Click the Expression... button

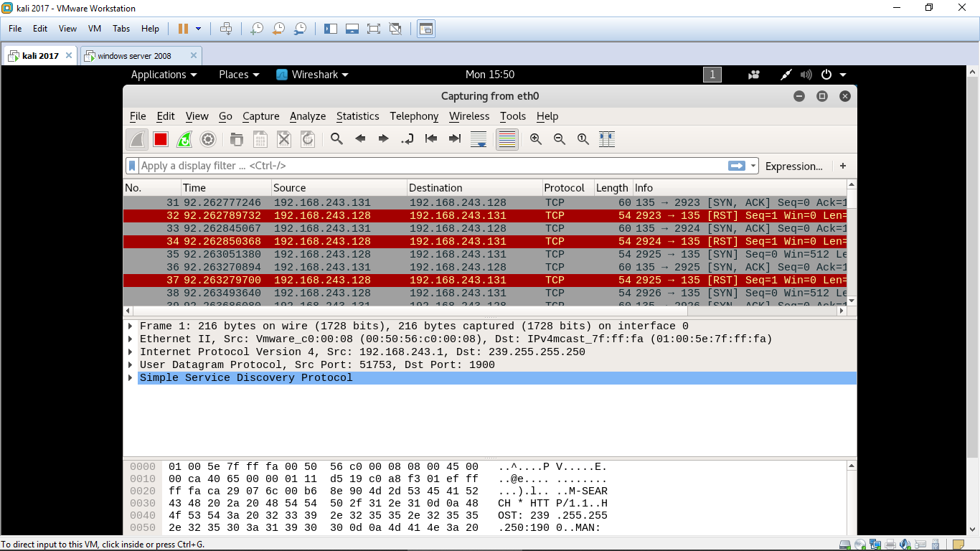coord(793,166)
